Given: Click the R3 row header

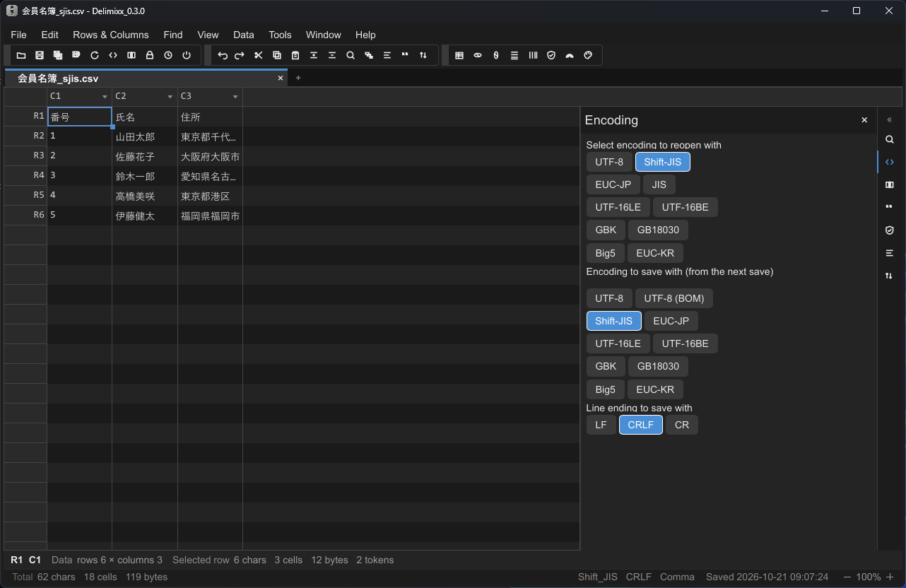Looking at the screenshot, I should pyautogui.click(x=25, y=156).
